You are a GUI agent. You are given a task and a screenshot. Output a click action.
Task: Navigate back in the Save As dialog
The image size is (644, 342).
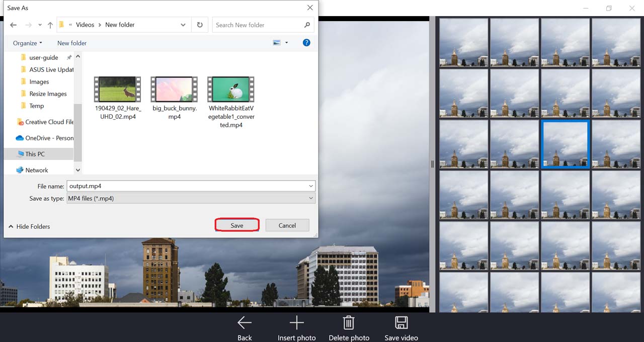(x=14, y=25)
